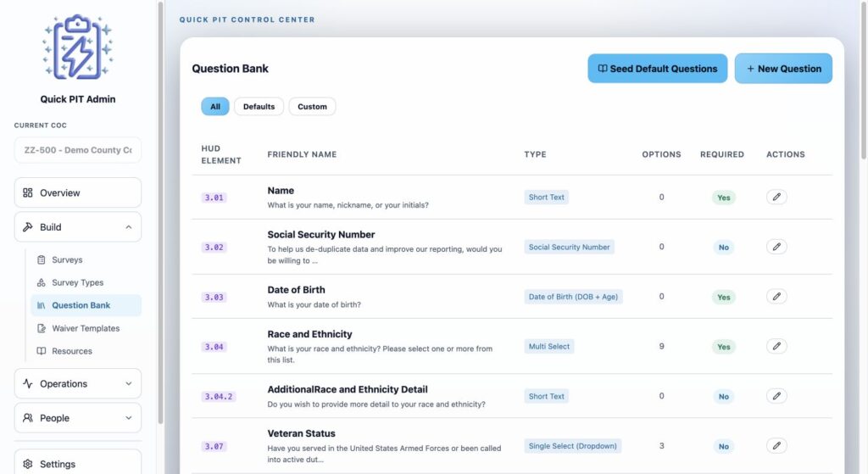868x474 pixels.
Task: Click the Build hammer icon
Action: point(28,227)
